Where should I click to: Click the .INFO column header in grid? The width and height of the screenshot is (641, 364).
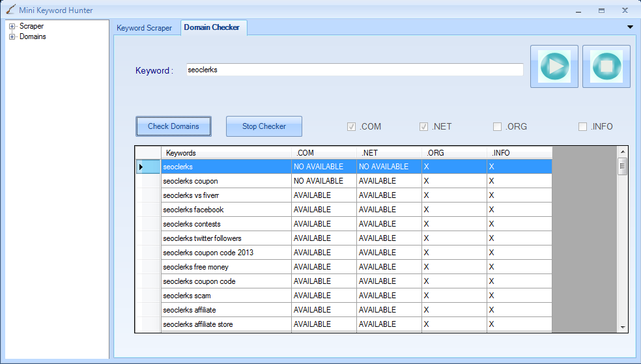(520, 153)
